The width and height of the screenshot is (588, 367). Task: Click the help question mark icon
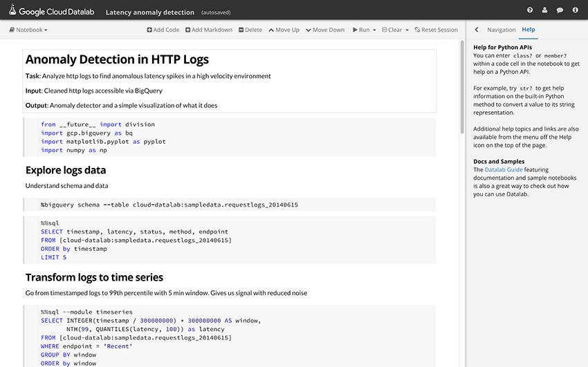point(529,10)
